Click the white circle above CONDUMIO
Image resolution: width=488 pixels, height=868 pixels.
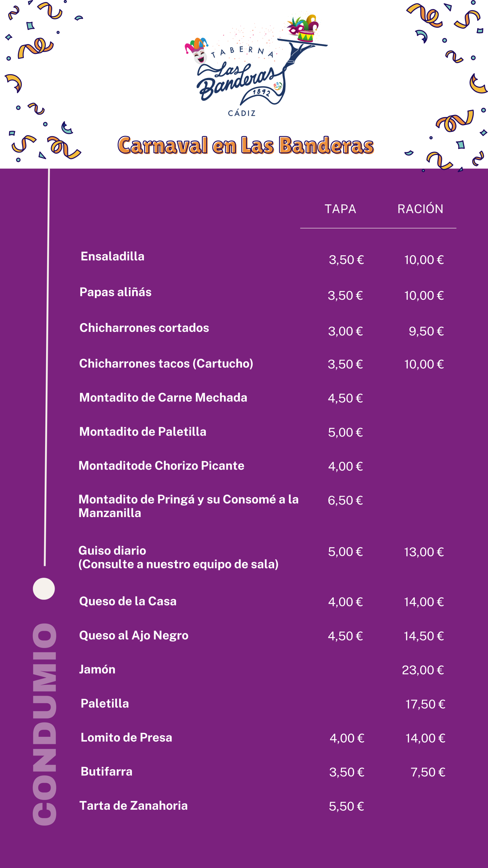[44, 589]
